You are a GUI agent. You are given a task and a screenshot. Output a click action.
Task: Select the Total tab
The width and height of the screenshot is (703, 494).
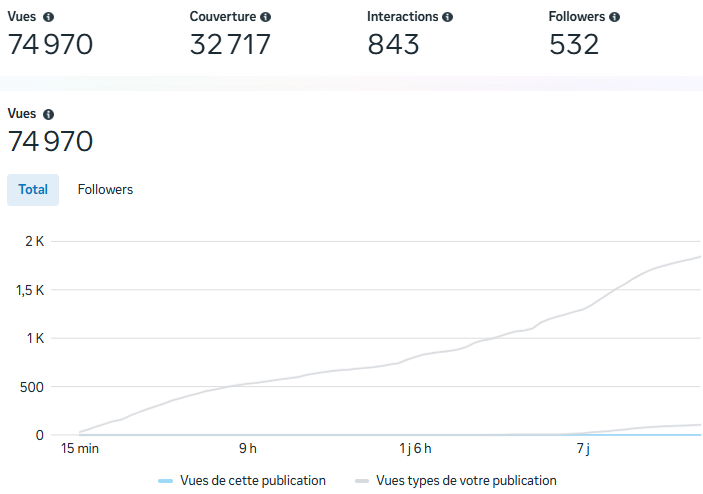[x=33, y=189]
